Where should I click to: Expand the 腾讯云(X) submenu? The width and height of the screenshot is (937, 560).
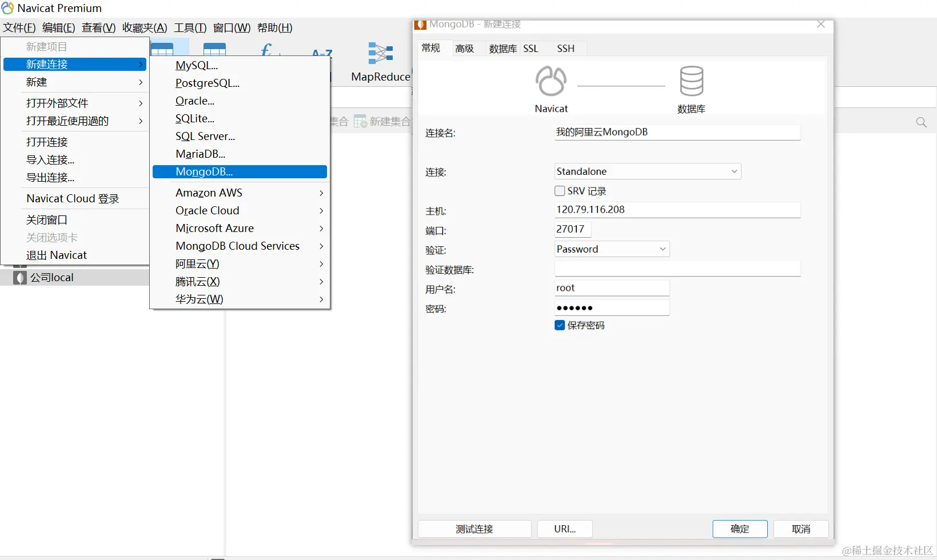coord(240,282)
